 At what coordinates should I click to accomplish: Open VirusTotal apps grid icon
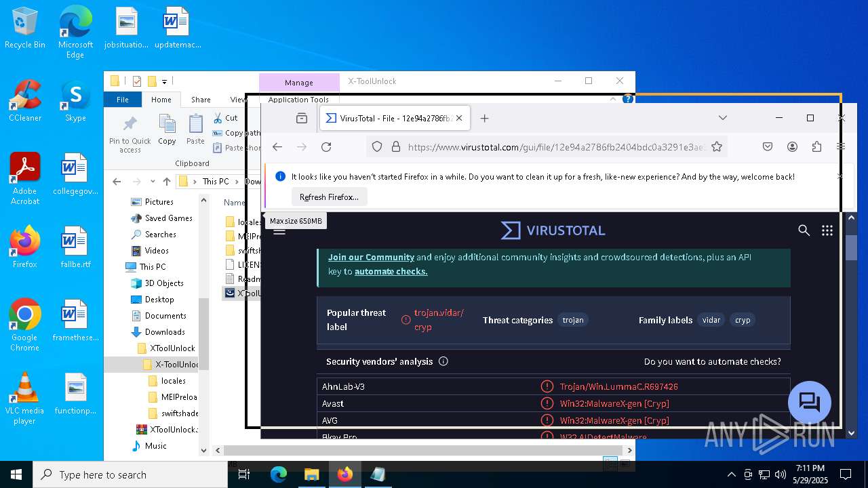point(827,230)
